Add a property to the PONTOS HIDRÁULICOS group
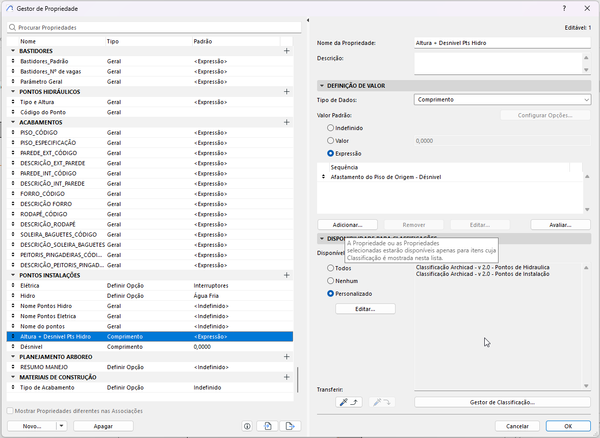 point(287,91)
